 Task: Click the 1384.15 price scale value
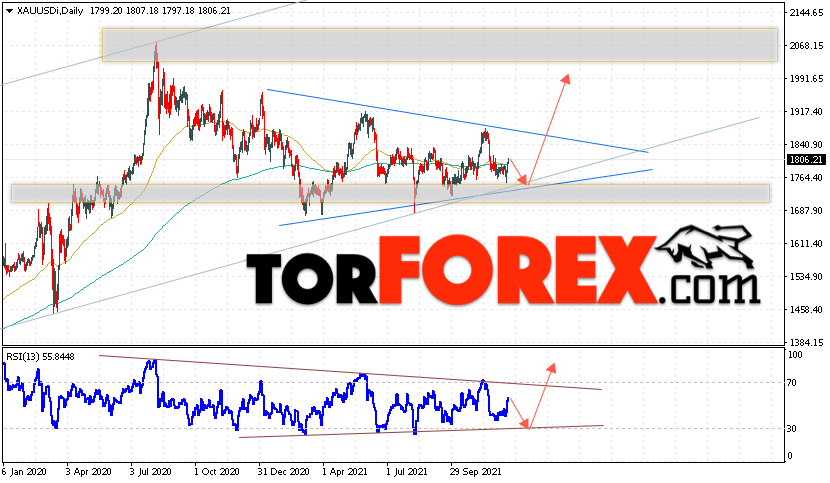coord(806,343)
